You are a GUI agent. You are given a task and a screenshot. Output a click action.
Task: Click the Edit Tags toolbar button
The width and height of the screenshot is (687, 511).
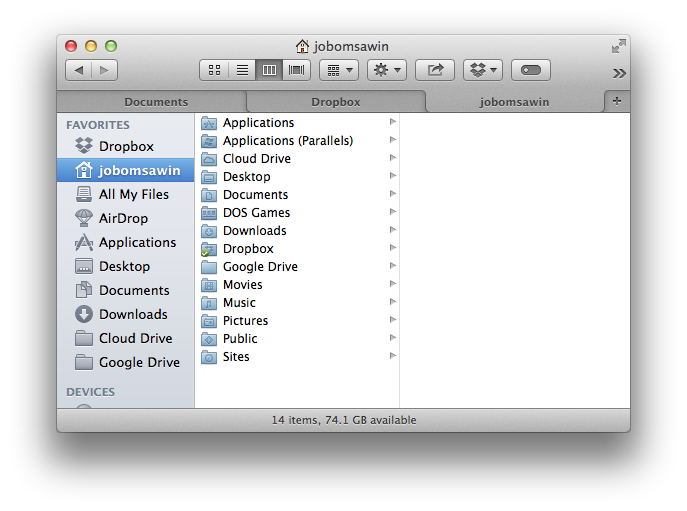pyautogui.click(x=531, y=70)
